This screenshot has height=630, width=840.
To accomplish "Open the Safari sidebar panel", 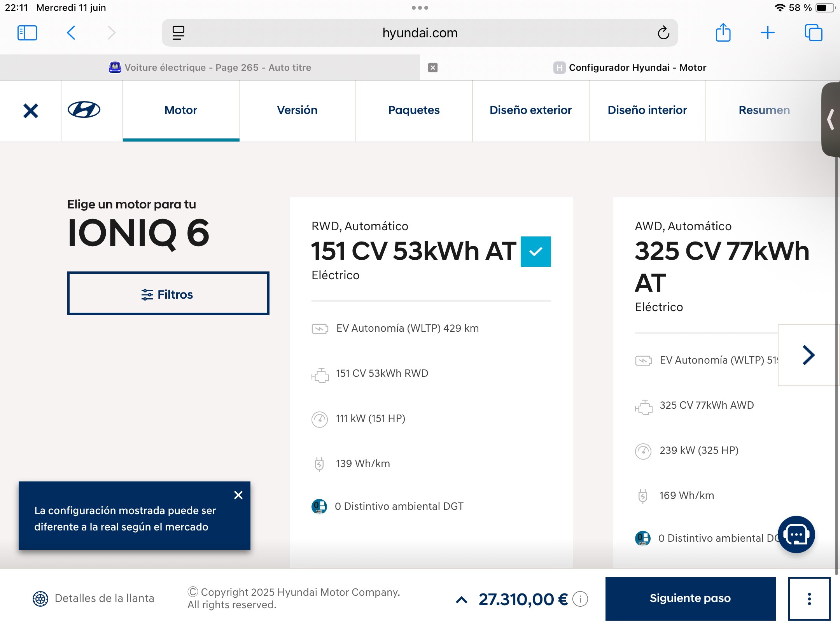I will 27,33.
